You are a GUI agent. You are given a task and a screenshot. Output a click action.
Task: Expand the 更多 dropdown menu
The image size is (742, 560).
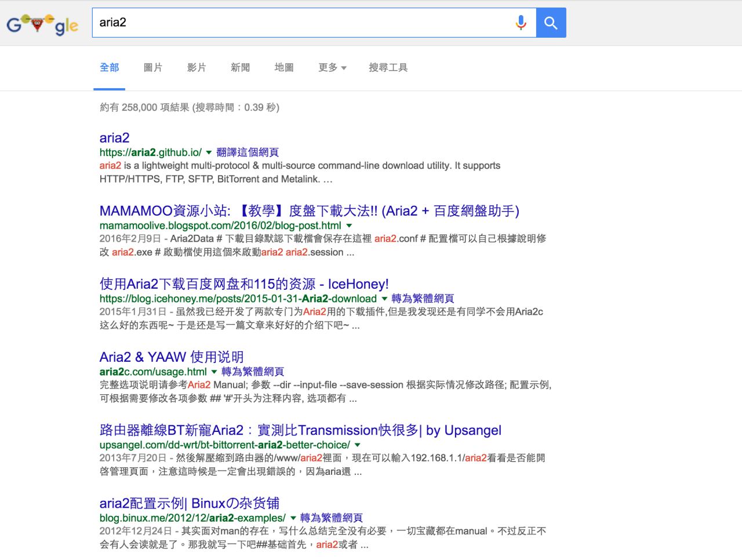click(332, 68)
